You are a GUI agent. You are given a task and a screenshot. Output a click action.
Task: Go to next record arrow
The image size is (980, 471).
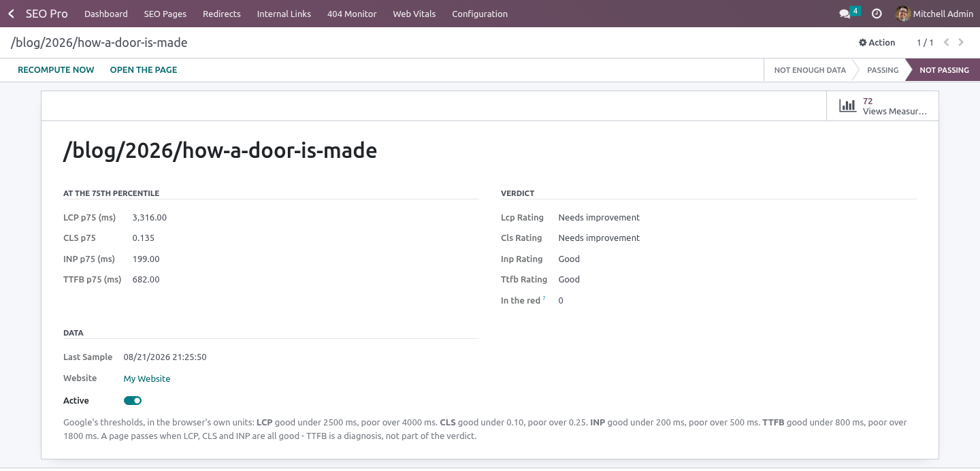[961, 42]
